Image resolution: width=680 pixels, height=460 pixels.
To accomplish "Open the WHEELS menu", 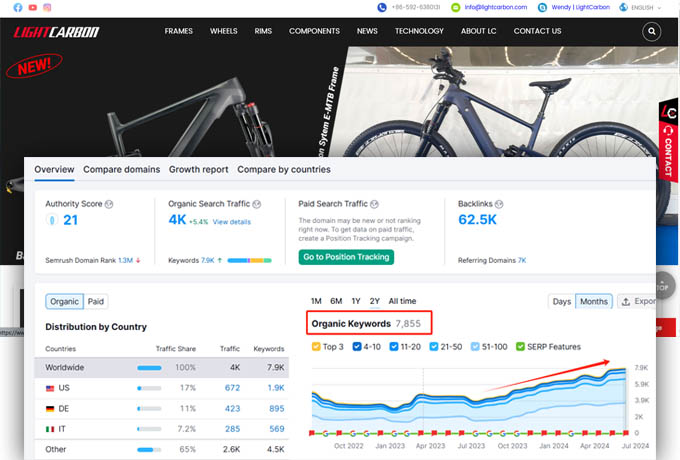I will click(224, 31).
